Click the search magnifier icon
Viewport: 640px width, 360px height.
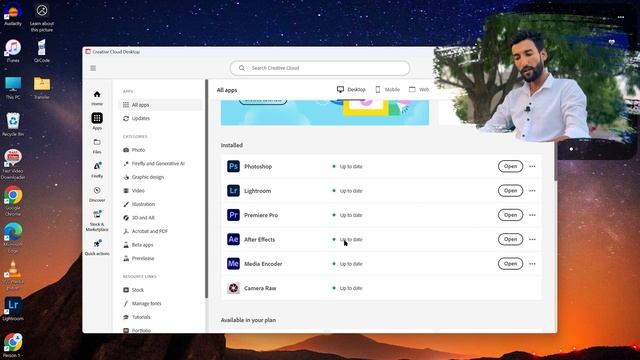pos(242,68)
